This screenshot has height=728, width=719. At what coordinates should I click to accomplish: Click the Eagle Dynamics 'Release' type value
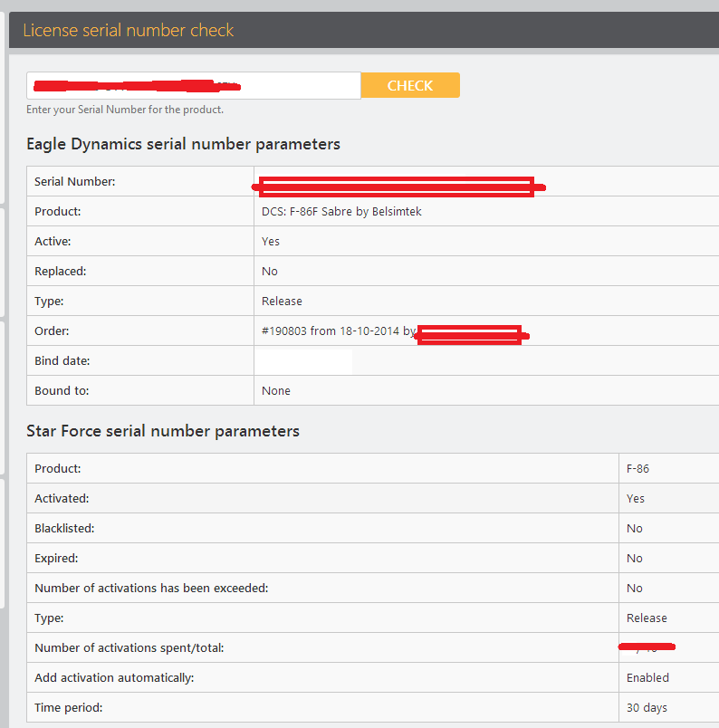click(x=282, y=302)
